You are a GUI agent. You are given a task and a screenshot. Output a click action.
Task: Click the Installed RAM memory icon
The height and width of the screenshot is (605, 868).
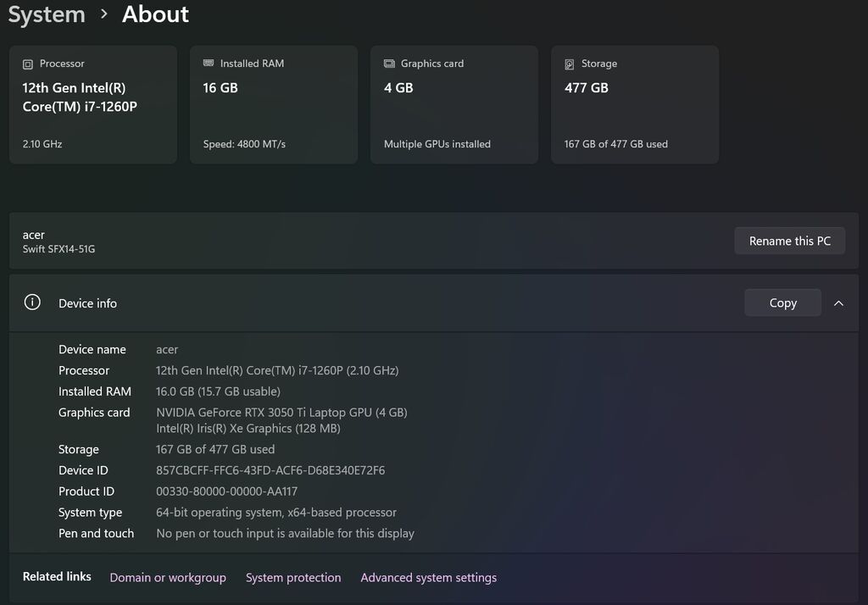pyautogui.click(x=209, y=63)
